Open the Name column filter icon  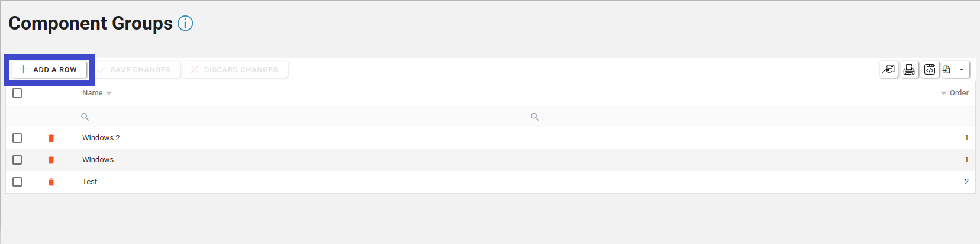109,93
